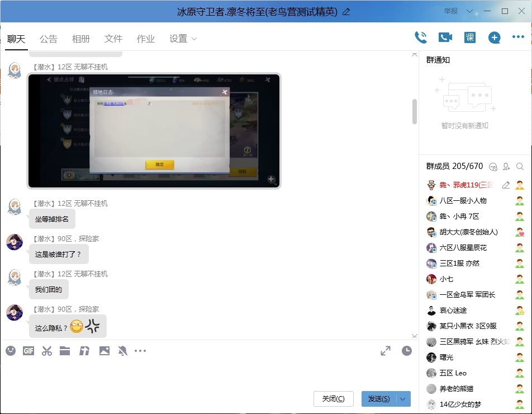Edit group name with pencil icon
This screenshot has width=532, height=414.
coord(346,12)
